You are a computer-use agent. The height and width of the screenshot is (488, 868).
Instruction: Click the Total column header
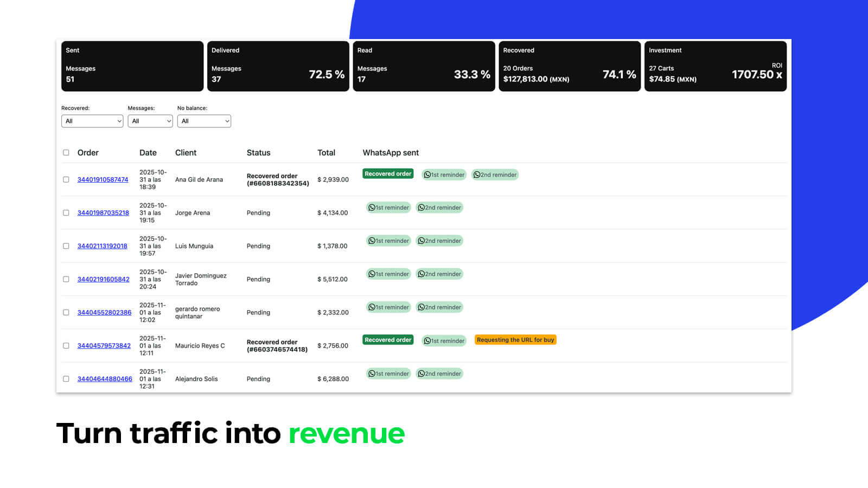[326, 153]
